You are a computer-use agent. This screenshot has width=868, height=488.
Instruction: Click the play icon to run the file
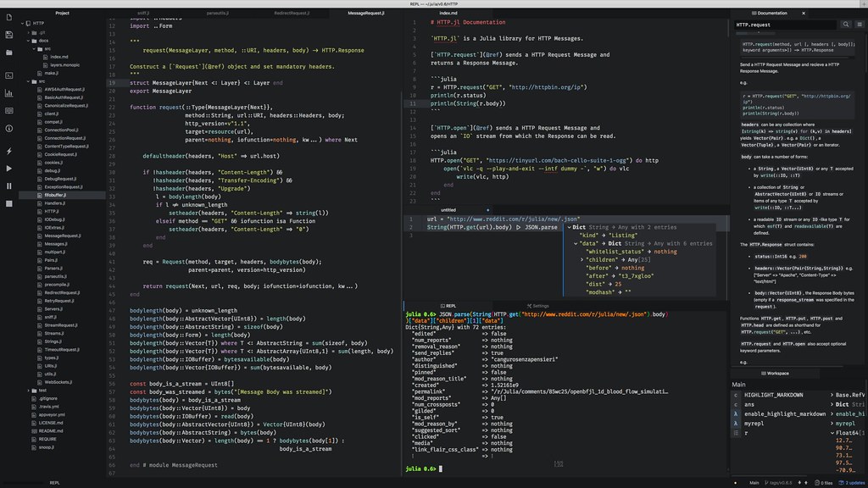(8, 169)
